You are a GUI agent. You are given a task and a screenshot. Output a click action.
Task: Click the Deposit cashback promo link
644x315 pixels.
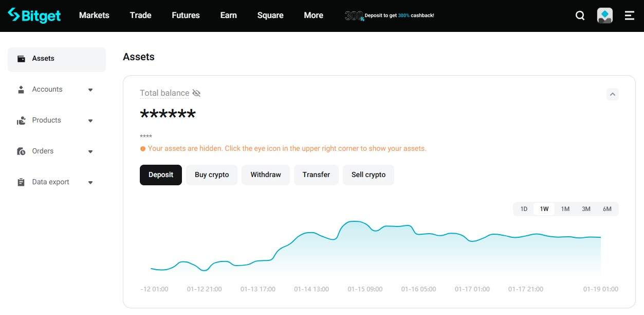(399, 16)
